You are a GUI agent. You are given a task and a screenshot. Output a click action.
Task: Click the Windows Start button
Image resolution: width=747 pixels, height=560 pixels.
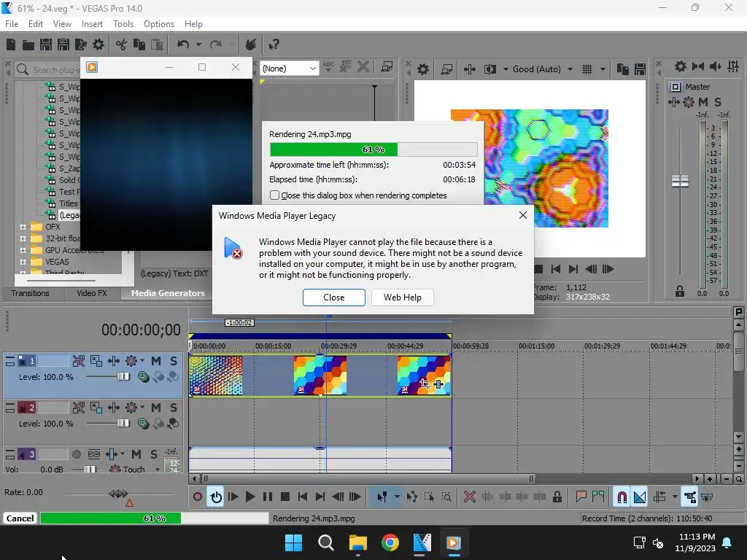pos(293,542)
